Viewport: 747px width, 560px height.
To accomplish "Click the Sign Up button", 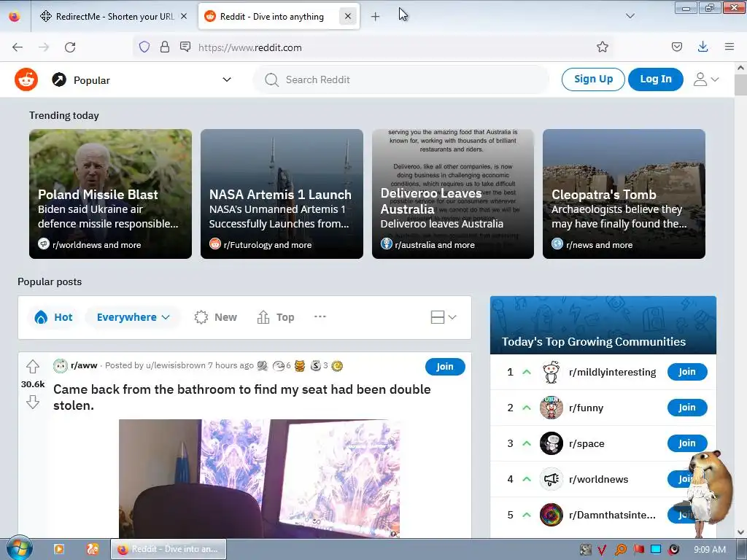I will pyautogui.click(x=593, y=79).
